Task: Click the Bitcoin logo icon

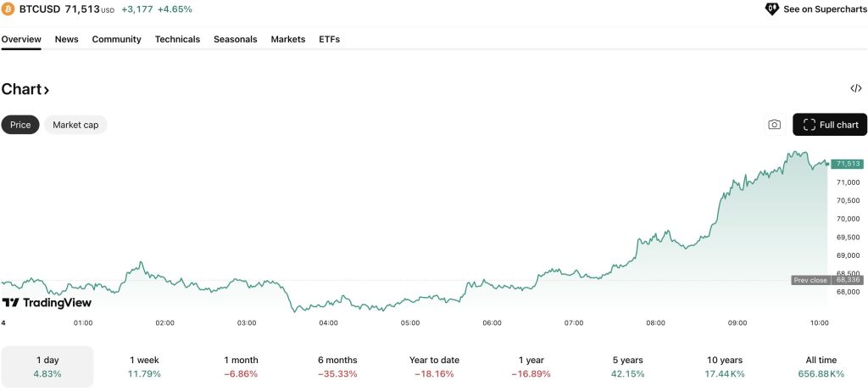Action: [8, 9]
